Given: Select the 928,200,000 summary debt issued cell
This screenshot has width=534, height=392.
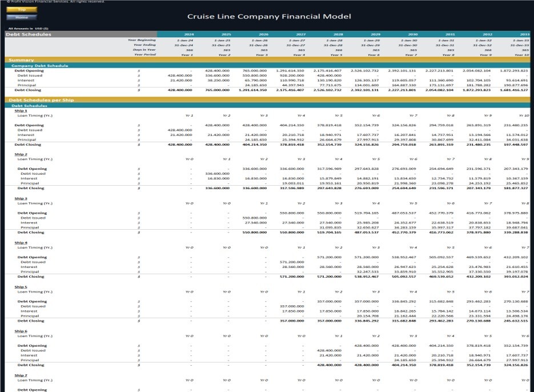Looking at the screenshot, I should [x=292, y=75].
